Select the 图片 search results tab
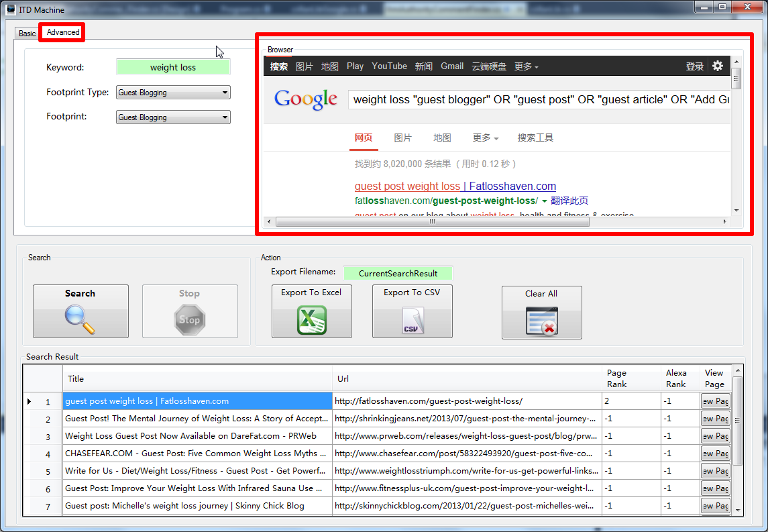768x532 pixels. 402,138
